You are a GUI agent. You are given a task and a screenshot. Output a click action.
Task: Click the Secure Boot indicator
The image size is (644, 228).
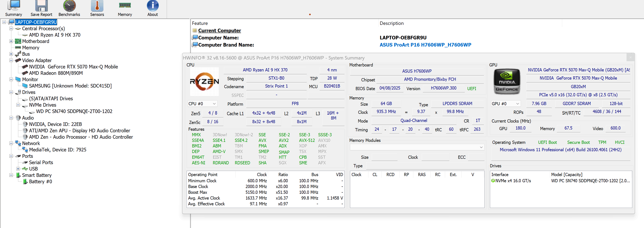[578, 142]
